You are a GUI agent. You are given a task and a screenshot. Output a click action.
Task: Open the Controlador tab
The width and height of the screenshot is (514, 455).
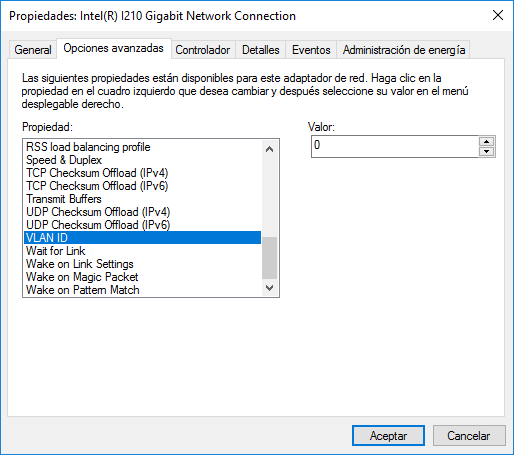pos(203,50)
